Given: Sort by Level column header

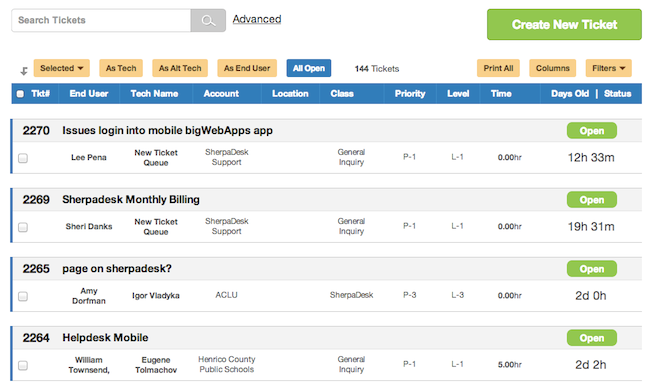Looking at the screenshot, I should [458, 94].
